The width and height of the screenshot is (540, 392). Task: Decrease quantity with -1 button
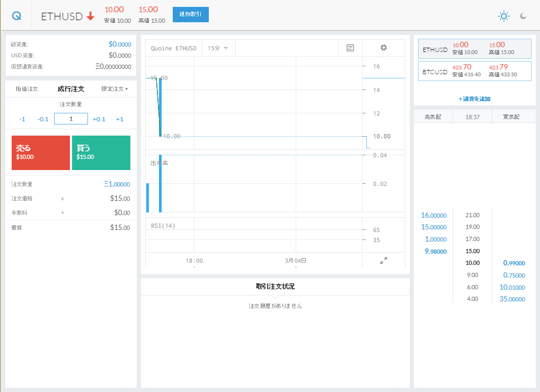(22, 119)
